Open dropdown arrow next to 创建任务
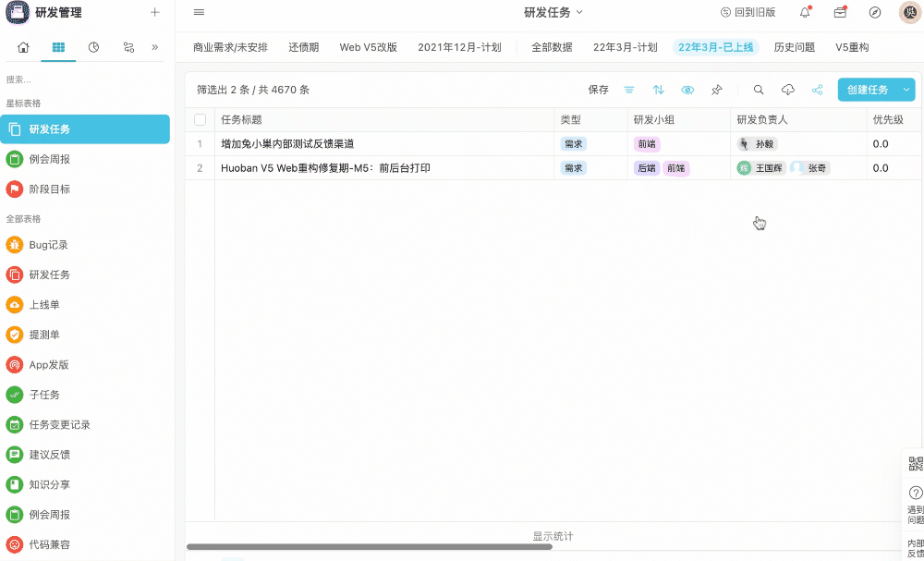 pos(906,90)
